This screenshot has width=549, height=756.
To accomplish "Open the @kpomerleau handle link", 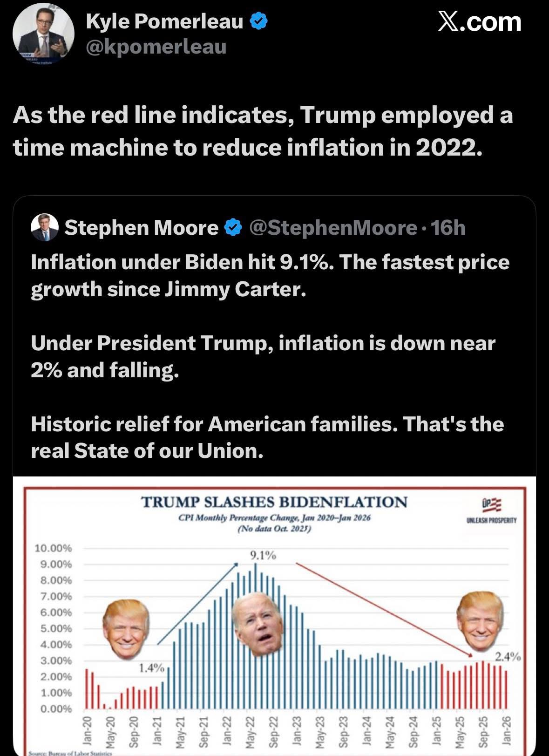I will (x=156, y=47).
